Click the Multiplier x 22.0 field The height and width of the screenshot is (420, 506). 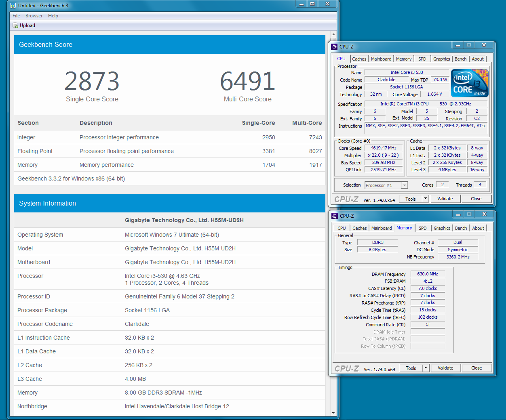click(x=384, y=155)
